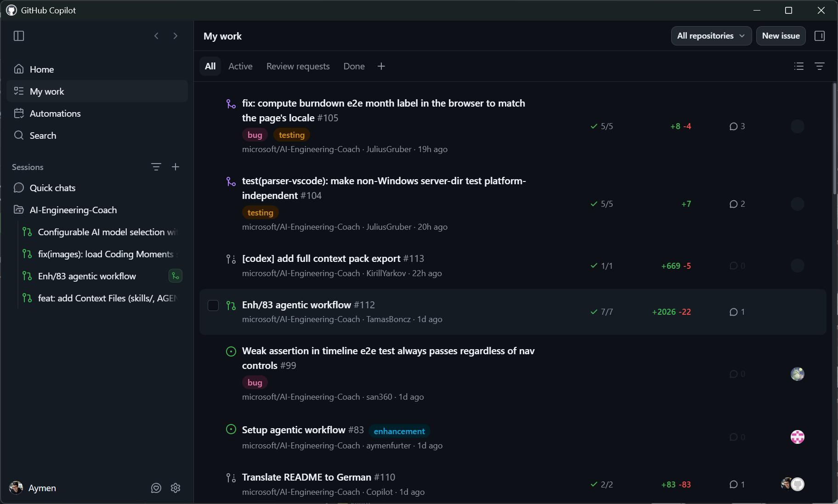Click the work list vertical scrollbar

(x=834, y=138)
